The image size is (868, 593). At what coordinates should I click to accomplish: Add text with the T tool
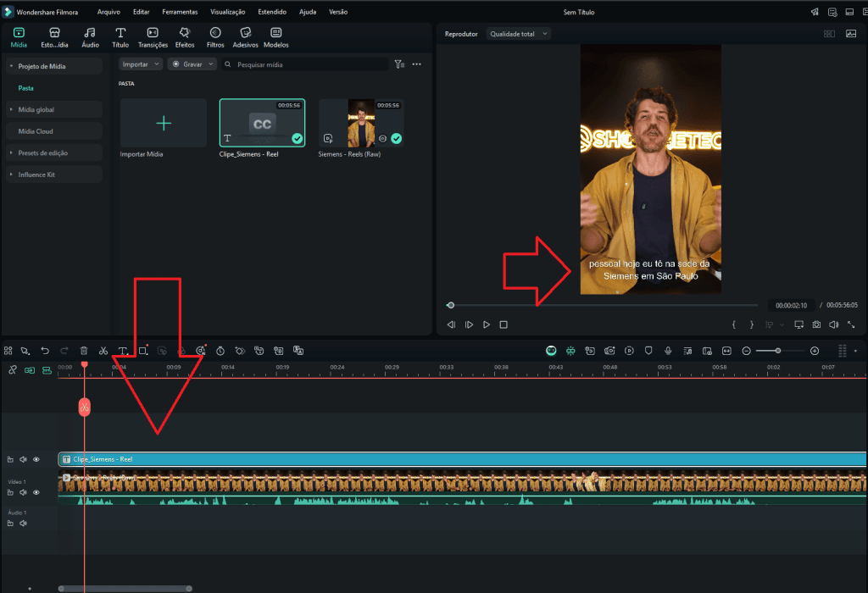[123, 351]
